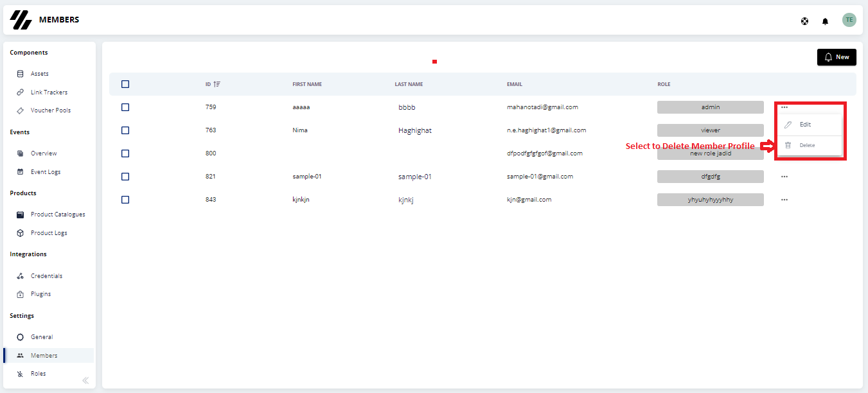
Task: Click email sample-01@gmail.com
Action: pyautogui.click(x=540, y=177)
